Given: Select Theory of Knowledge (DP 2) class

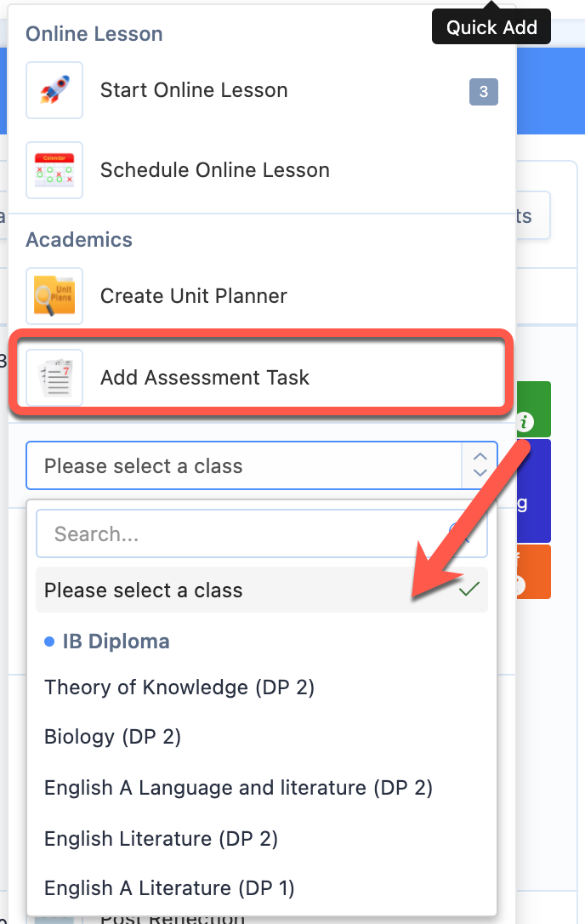Looking at the screenshot, I should [179, 687].
